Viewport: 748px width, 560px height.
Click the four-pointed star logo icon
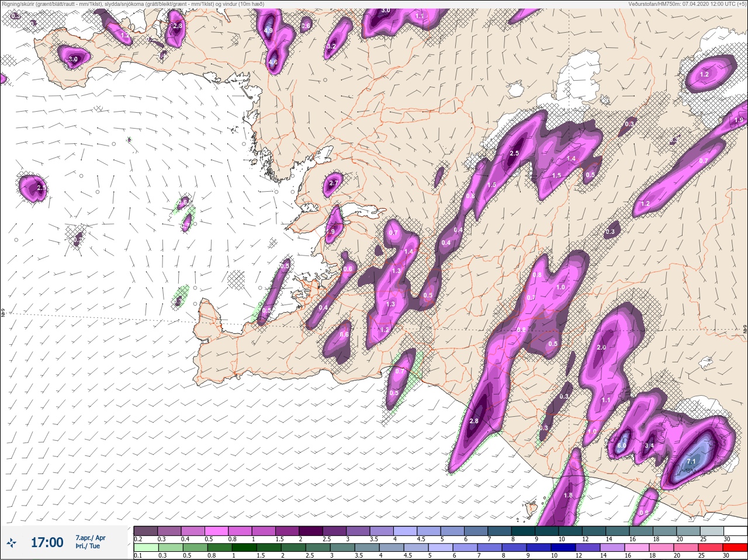point(12,542)
